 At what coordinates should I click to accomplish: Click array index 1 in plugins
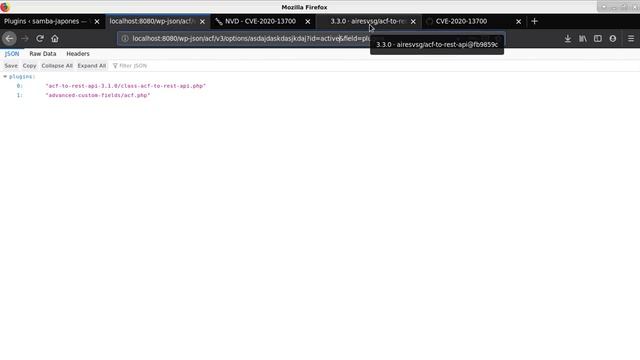(20, 95)
